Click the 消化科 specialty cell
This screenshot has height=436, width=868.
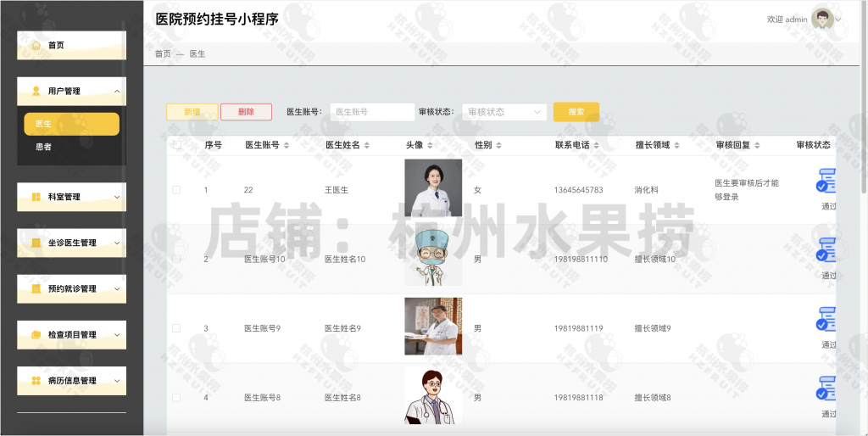[647, 190]
